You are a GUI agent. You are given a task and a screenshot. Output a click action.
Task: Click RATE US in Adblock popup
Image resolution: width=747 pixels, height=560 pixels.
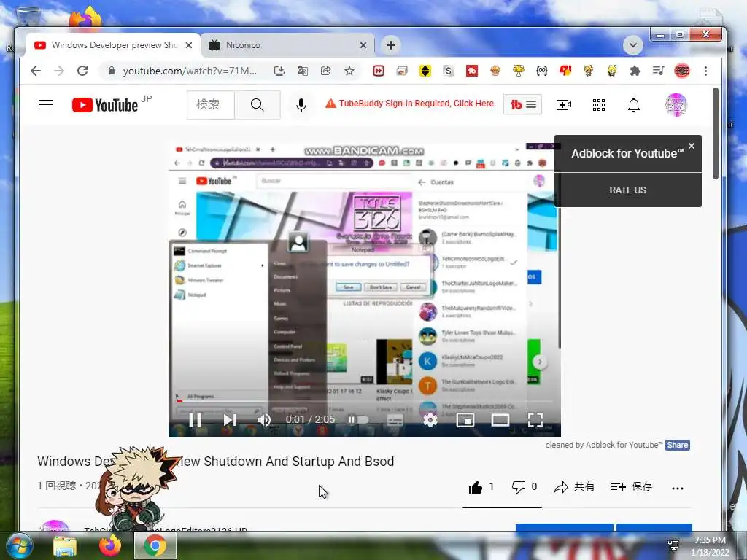click(x=627, y=190)
